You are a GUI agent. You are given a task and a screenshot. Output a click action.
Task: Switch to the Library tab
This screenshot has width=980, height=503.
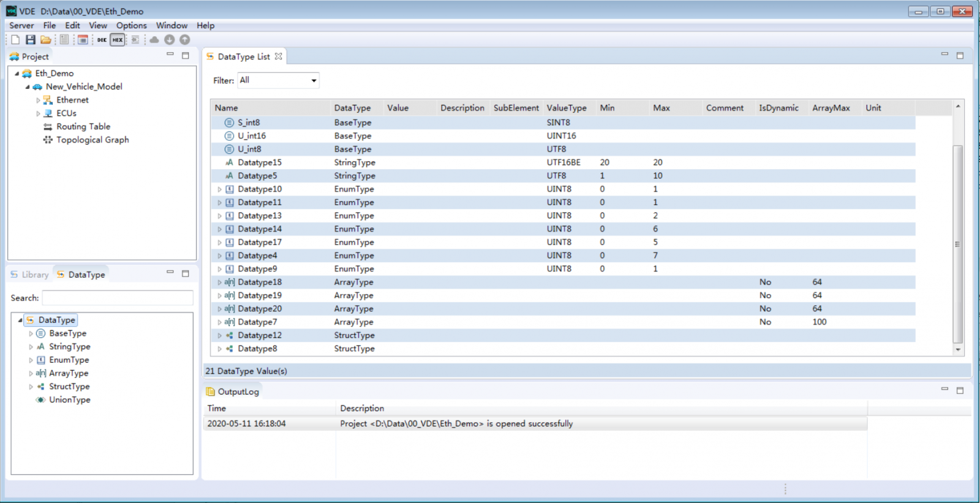[29, 274]
